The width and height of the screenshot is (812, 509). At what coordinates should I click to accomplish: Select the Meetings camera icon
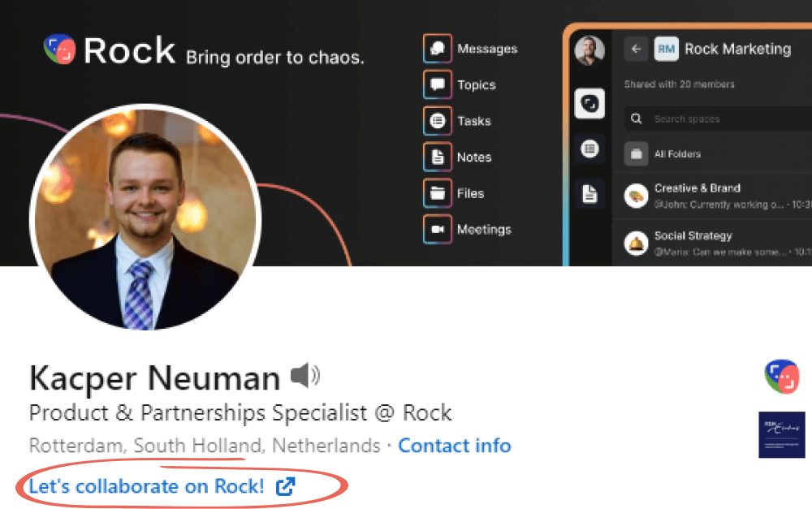coord(438,230)
